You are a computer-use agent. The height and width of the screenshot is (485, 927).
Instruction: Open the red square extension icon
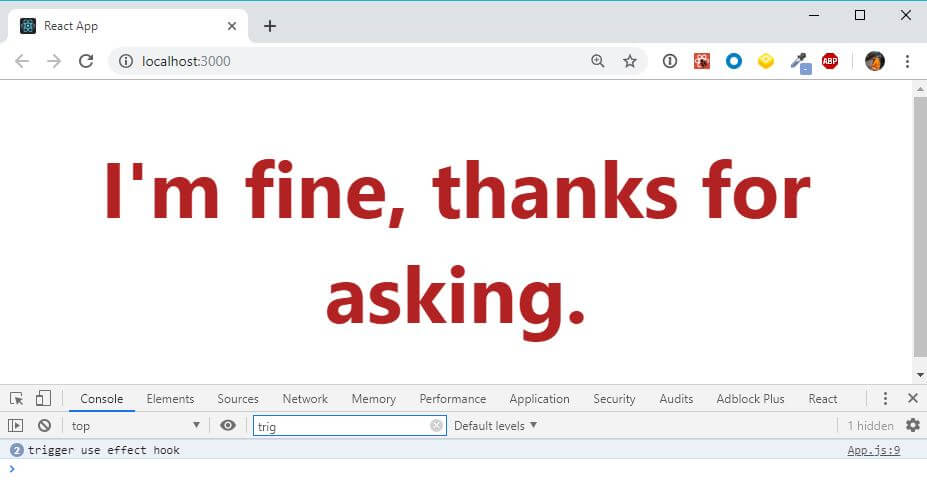tap(702, 61)
